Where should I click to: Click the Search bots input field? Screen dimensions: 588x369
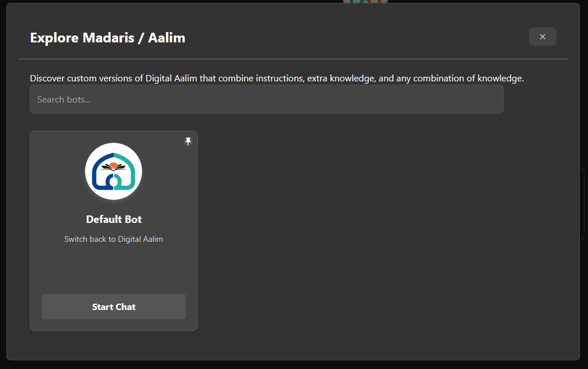click(x=267, y=99)
